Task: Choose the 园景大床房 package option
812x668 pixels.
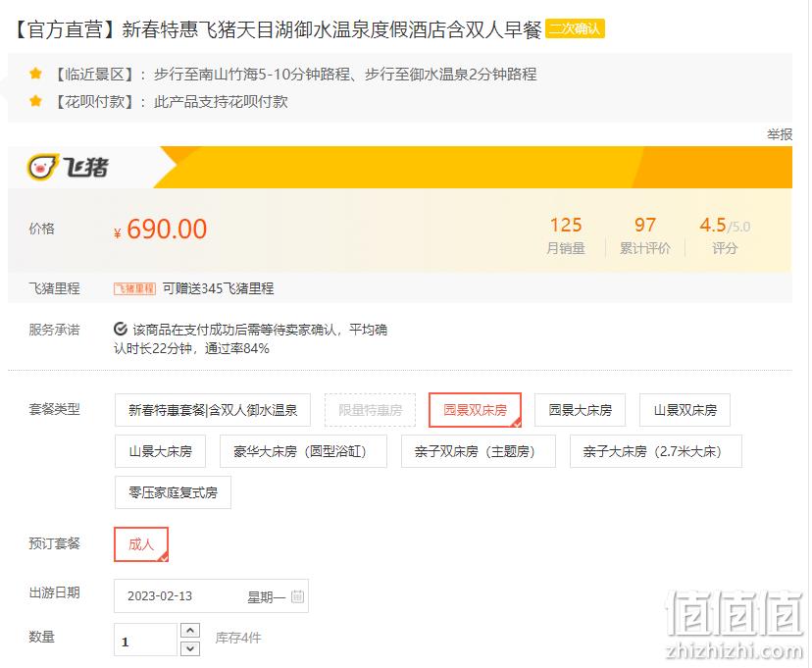Action: [x=580, y=410]
